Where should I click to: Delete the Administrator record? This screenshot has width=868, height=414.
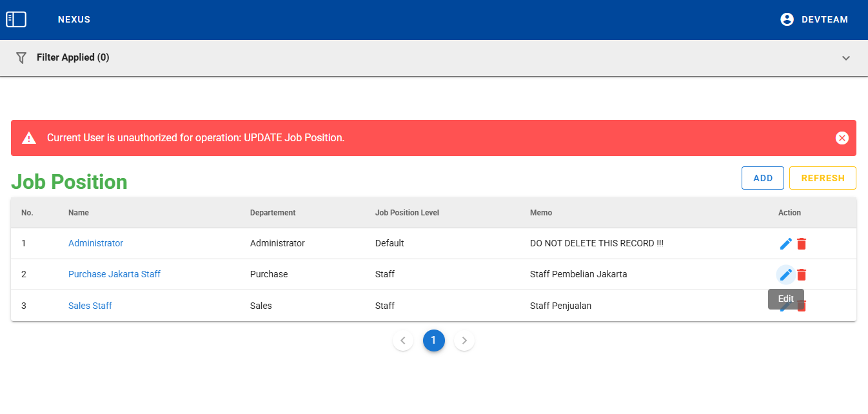802,244
